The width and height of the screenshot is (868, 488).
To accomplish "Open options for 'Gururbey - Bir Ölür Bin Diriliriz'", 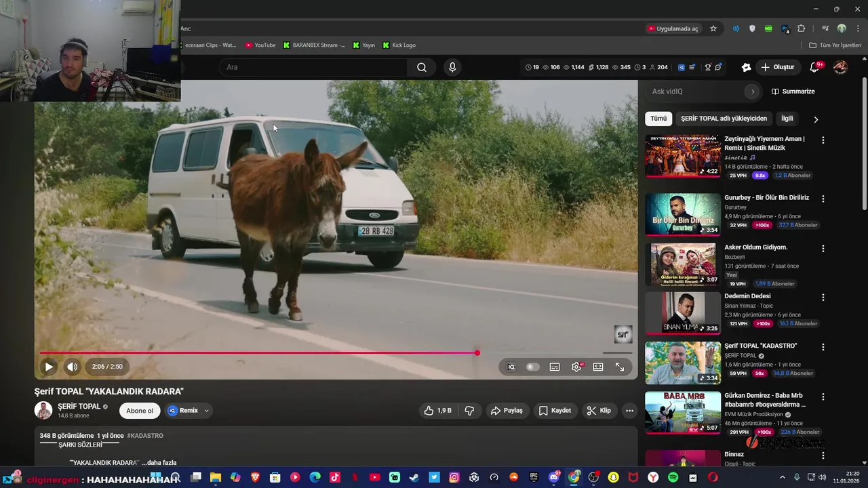I will [x=823, y=199].
